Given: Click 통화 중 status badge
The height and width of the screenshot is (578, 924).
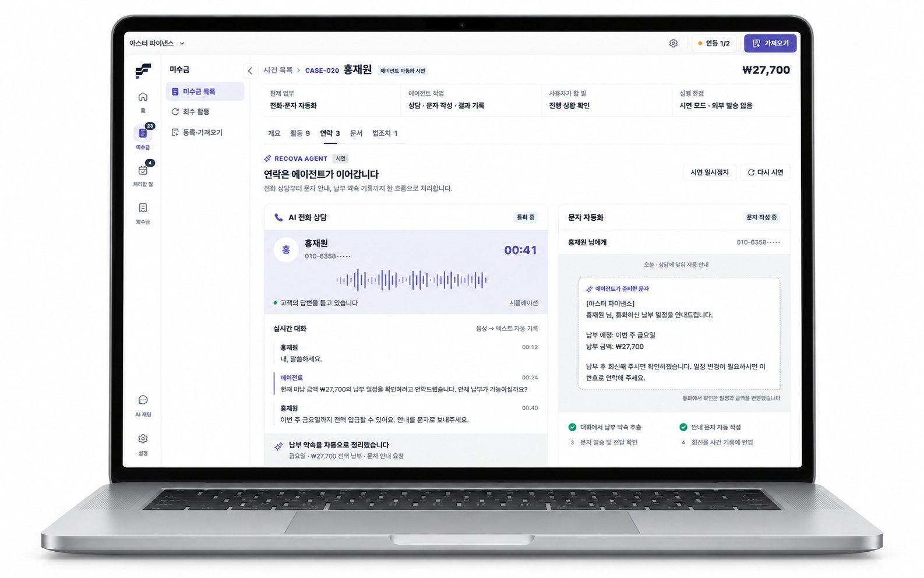Looking at the screenshot, I should click(x=526, y=217).
